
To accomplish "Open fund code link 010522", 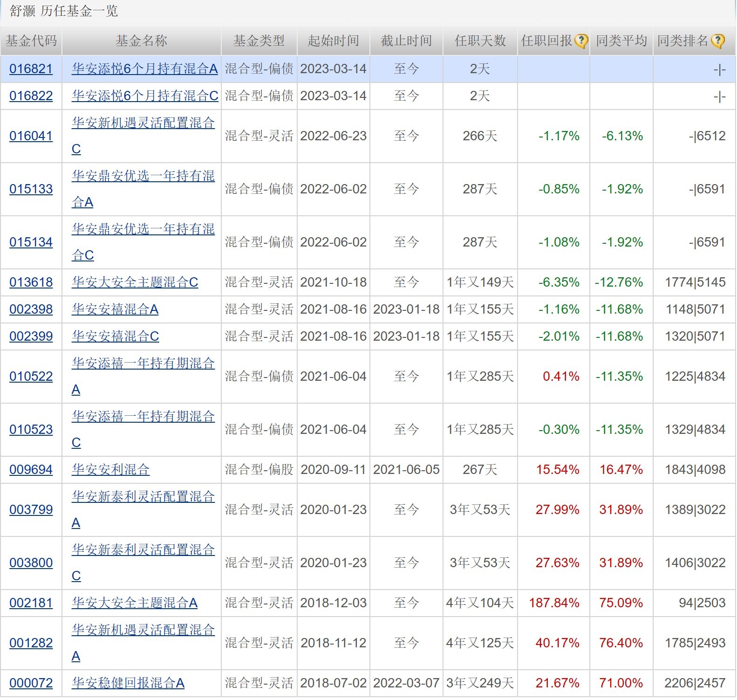I will click(31, 377).
